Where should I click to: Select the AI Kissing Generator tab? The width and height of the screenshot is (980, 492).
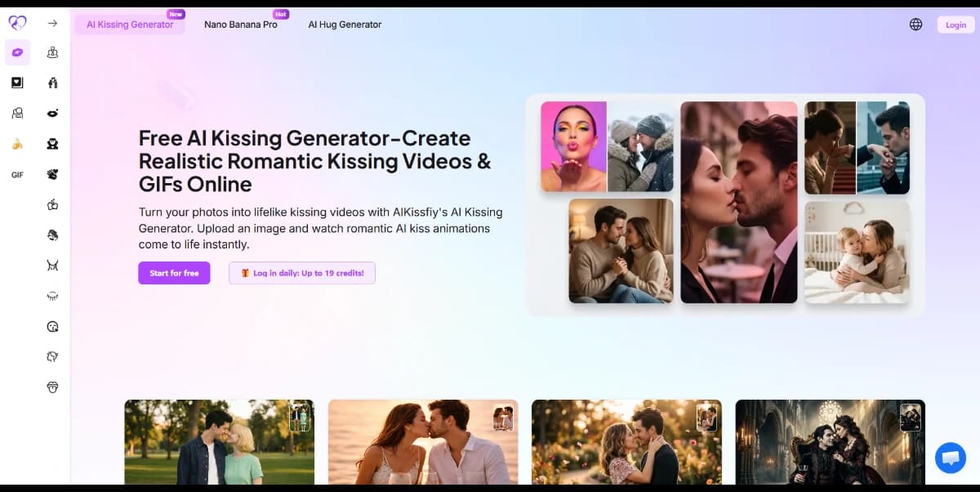130,25
